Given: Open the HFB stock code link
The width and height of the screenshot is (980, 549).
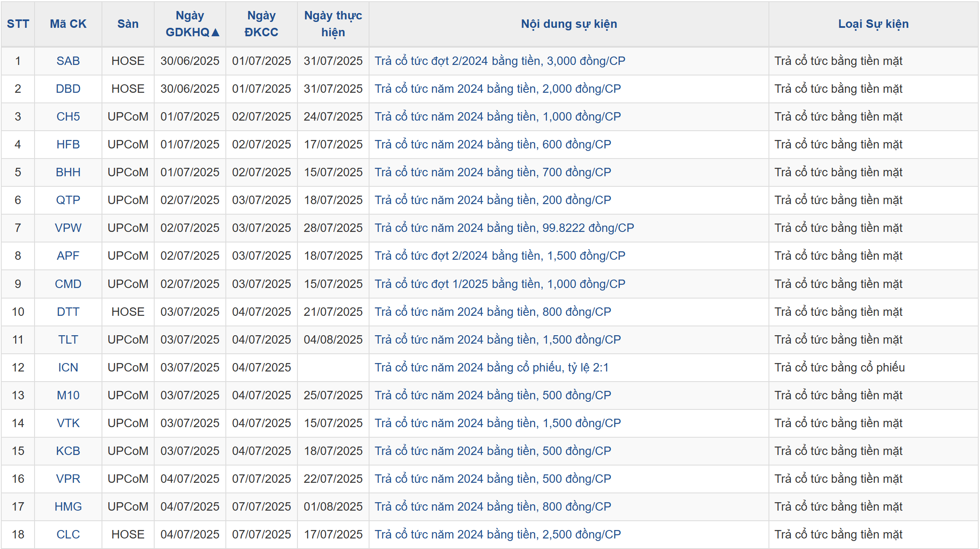Looking at the screenshot, I should point(68,145).
